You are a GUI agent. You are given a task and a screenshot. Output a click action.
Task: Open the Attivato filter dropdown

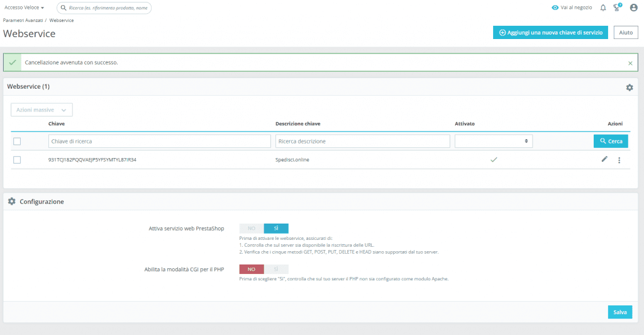493,141
